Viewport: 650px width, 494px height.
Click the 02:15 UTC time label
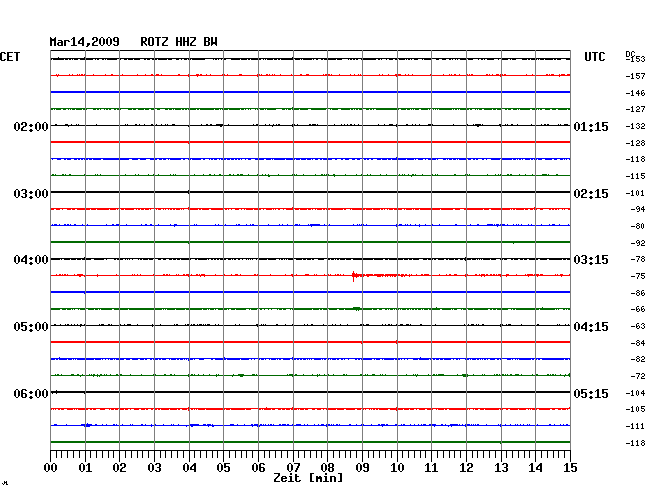591,194
